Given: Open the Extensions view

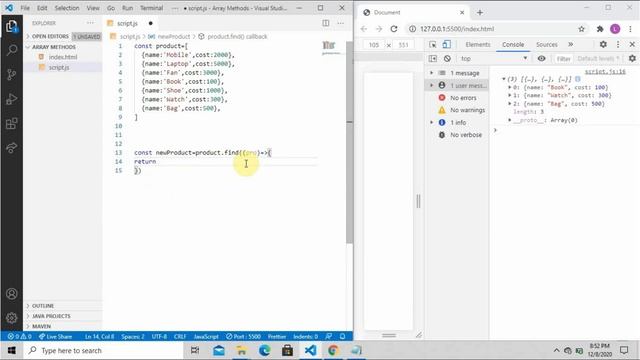Looking at the screenshot, I should click(x=11, y=123).
